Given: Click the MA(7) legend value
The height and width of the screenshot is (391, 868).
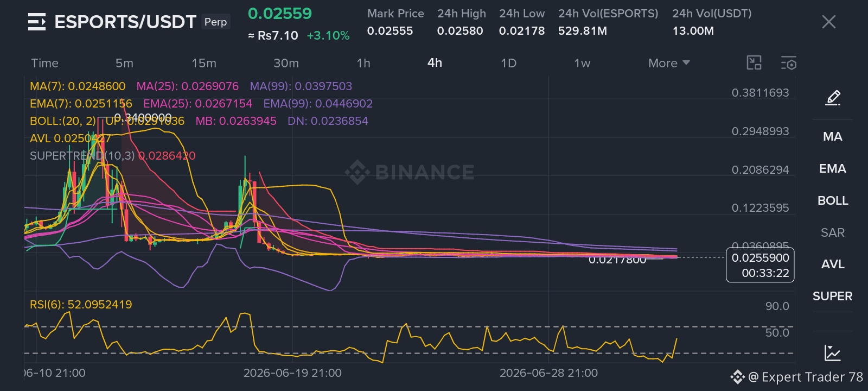Looking at the screenshot, I should coord(78,86).
